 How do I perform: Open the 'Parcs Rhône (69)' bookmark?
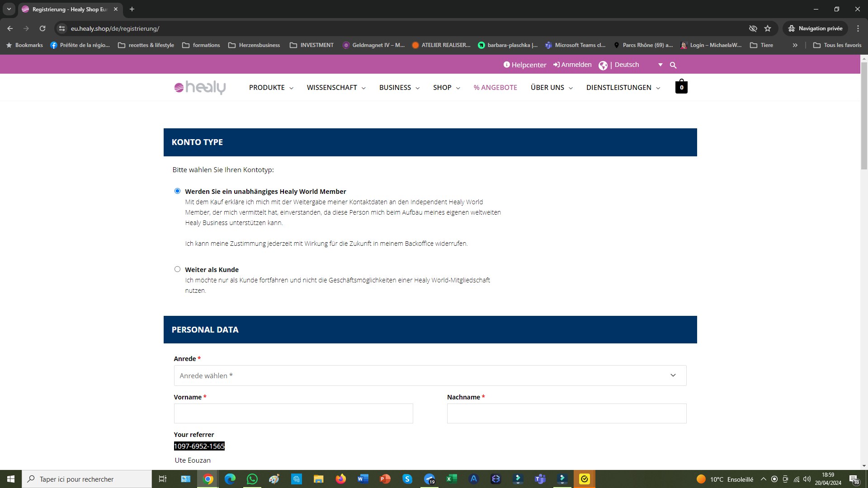click(643, 45)
